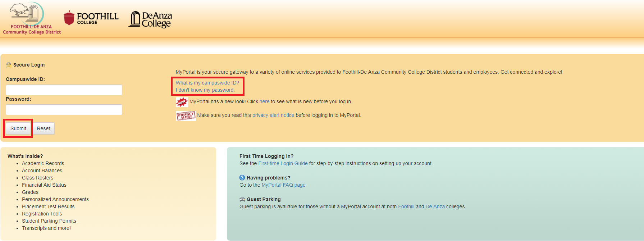
Task: Click the blue question mark help icon
Action: (242, 178)
